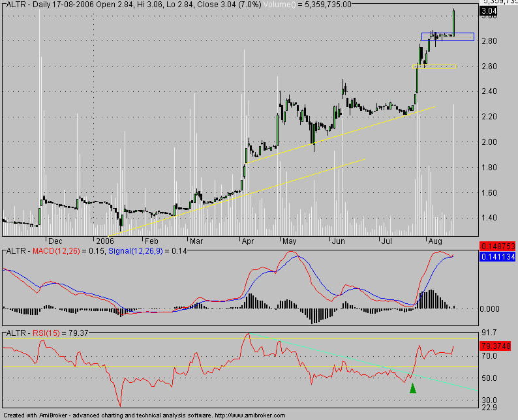This screenshot has width=518, height=420.
Task: Click the Jun date axis label
Action: pyautogui.click(x=339, y=241)
